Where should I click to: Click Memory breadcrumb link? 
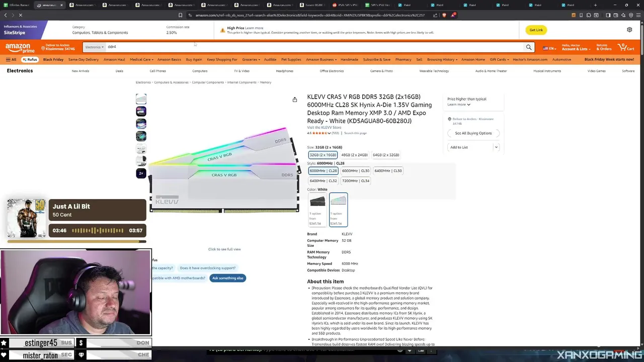266,82
